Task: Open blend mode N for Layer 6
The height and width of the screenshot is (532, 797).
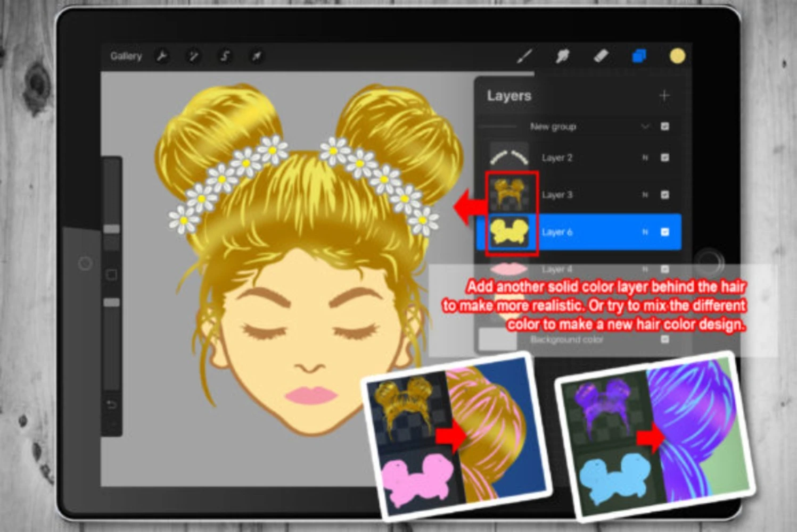Action: point(645,232)
